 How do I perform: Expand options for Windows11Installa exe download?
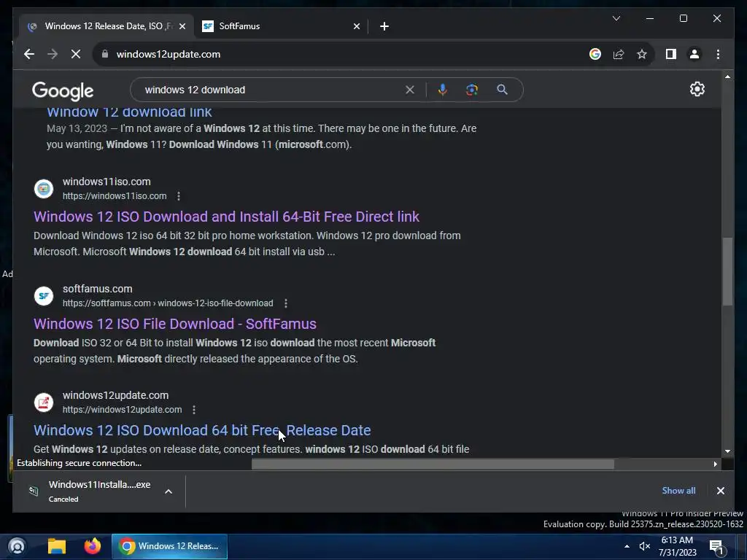tap(169, 491)
